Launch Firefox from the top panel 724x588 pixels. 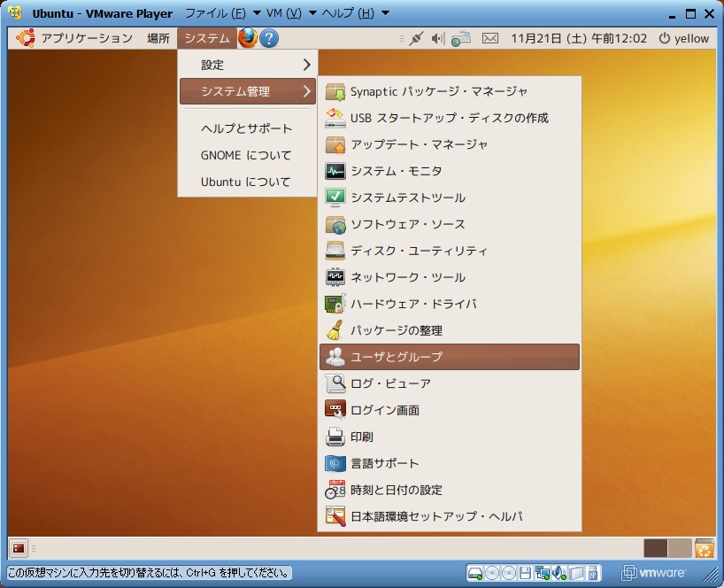click(x=248, y=38)
